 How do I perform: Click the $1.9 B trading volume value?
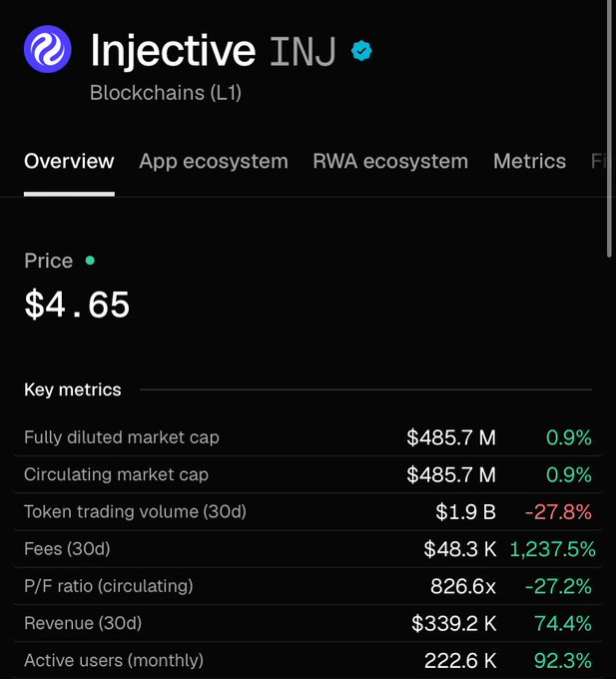[466, 512]
